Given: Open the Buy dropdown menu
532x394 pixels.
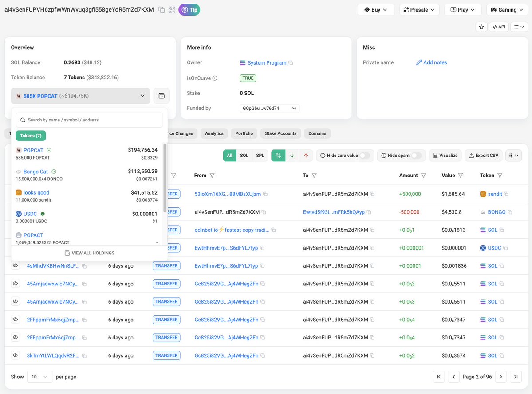Looking at the screenshot, I should pos(375,10).
